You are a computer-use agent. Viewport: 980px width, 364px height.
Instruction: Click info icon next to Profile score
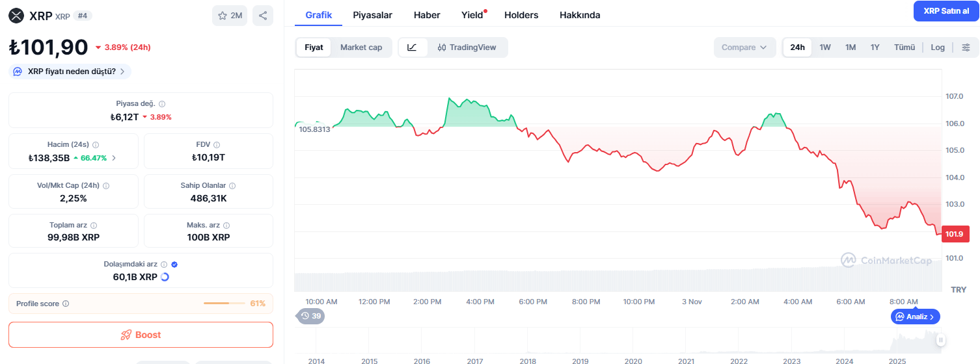pyautogui.click(x=66, y=304)
